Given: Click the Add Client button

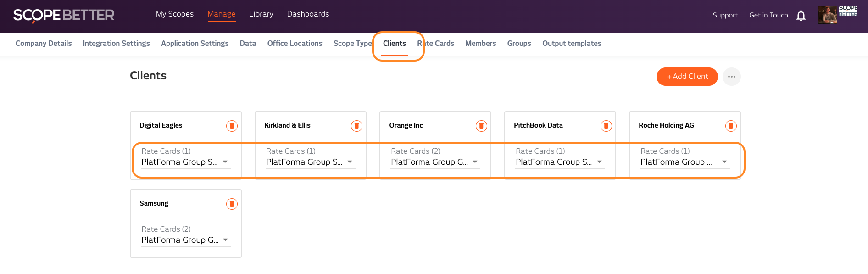Looking at the screenshot, I should point(687,77).
